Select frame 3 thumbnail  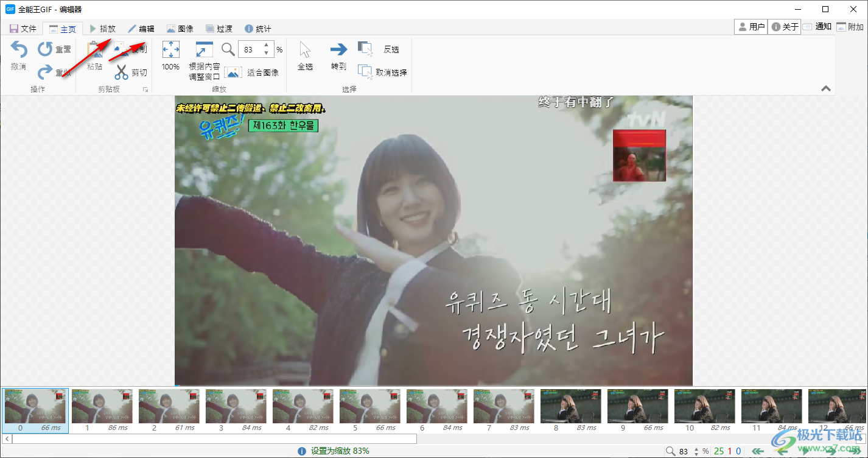pyautogui.click(x=236, y=410)
